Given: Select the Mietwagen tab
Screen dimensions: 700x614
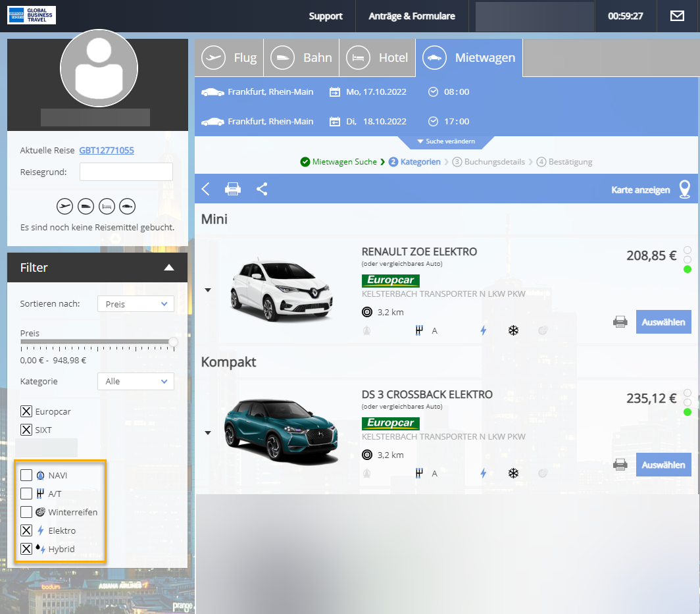Looking at the screenshot, I should 469,58.
